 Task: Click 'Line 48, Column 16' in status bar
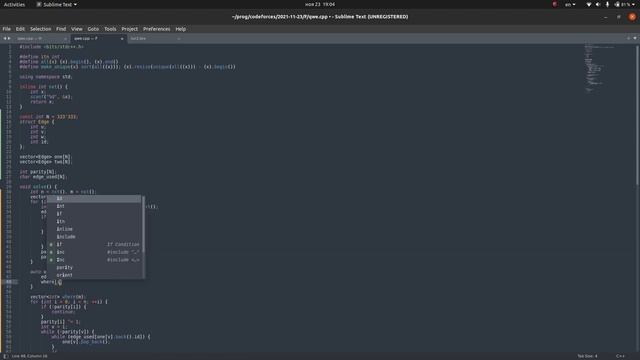29,356
